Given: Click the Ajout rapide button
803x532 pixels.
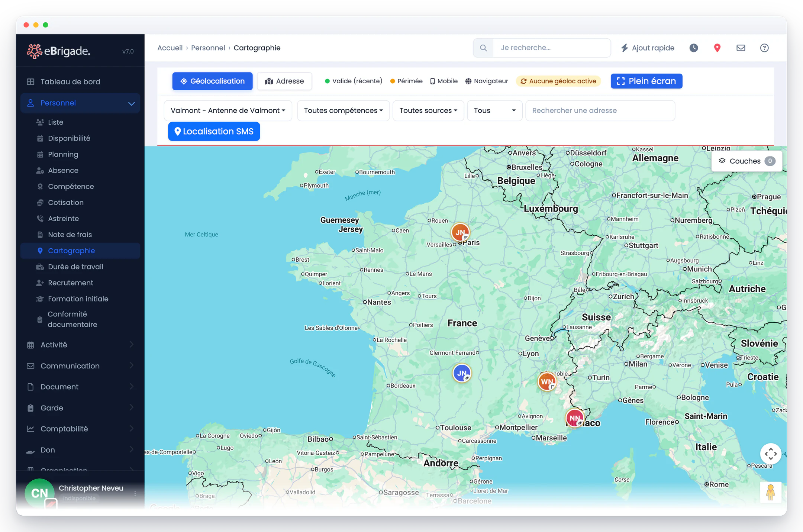Looking at the screenshot, I should (x=648, y=48).
